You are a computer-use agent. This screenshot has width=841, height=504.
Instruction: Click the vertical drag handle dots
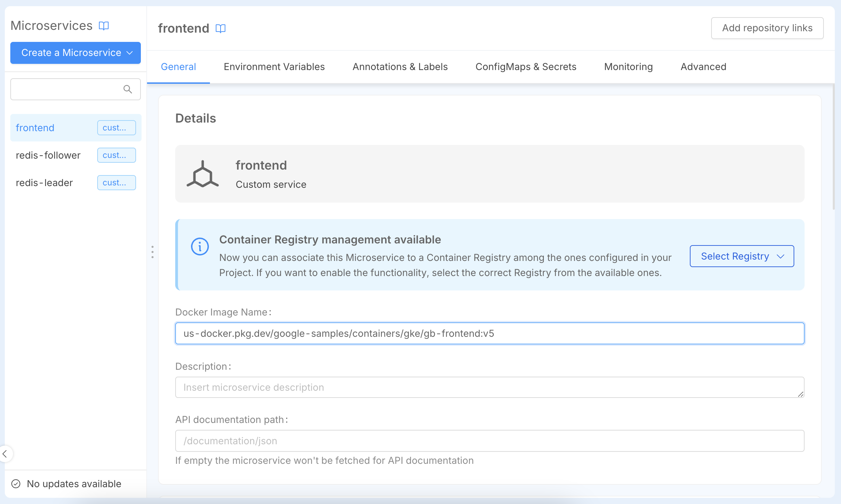[152, 252]
